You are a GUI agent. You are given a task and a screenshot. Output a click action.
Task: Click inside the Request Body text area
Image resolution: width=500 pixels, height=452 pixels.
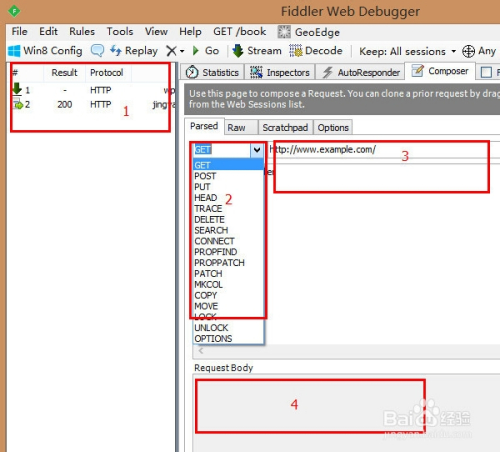point(347,413)
